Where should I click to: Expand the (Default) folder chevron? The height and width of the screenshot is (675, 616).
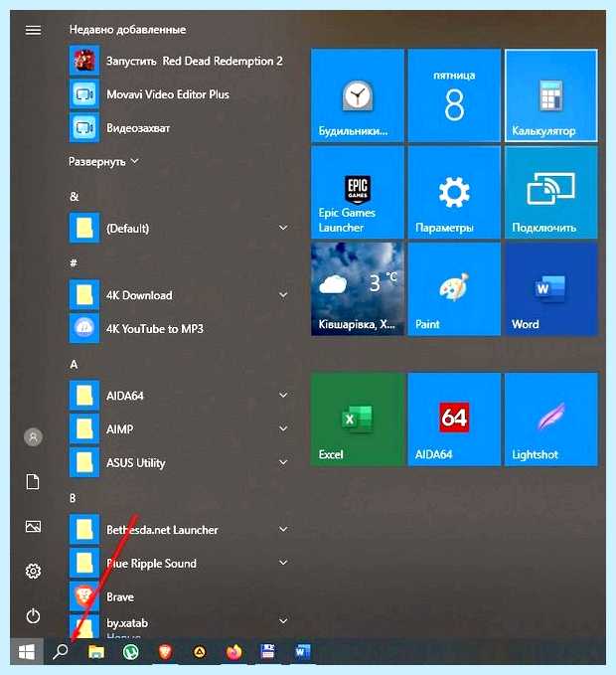point(283,228)
